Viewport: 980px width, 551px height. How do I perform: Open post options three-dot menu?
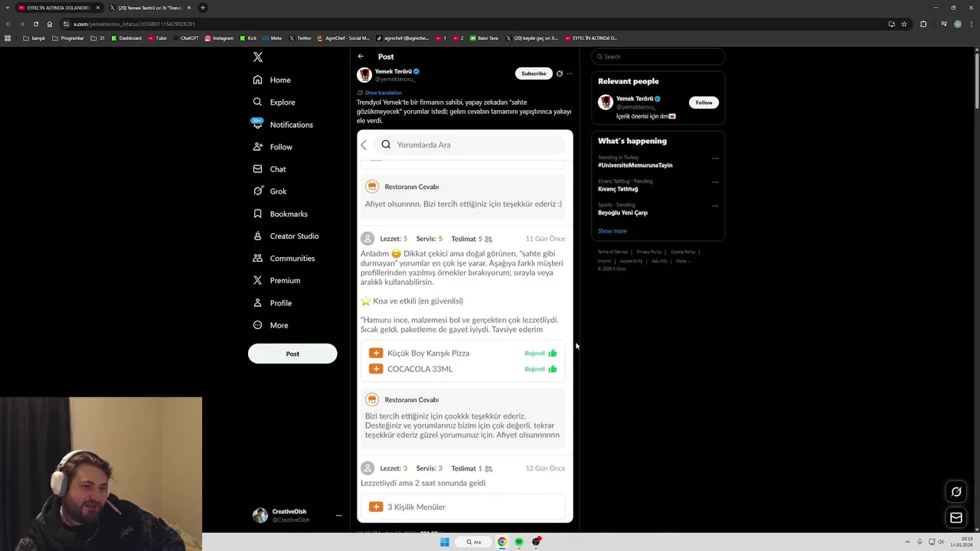(x=570, y=73)
